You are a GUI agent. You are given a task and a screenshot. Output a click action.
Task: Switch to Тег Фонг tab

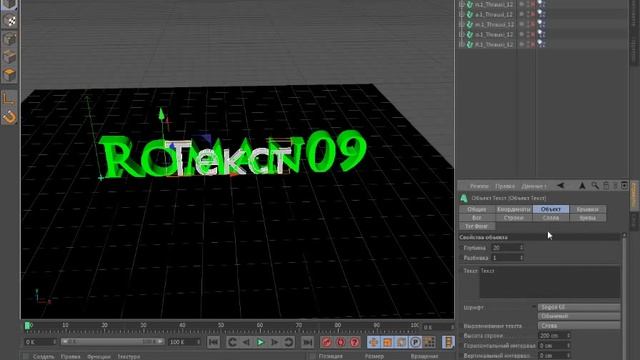tap(477, 226)
